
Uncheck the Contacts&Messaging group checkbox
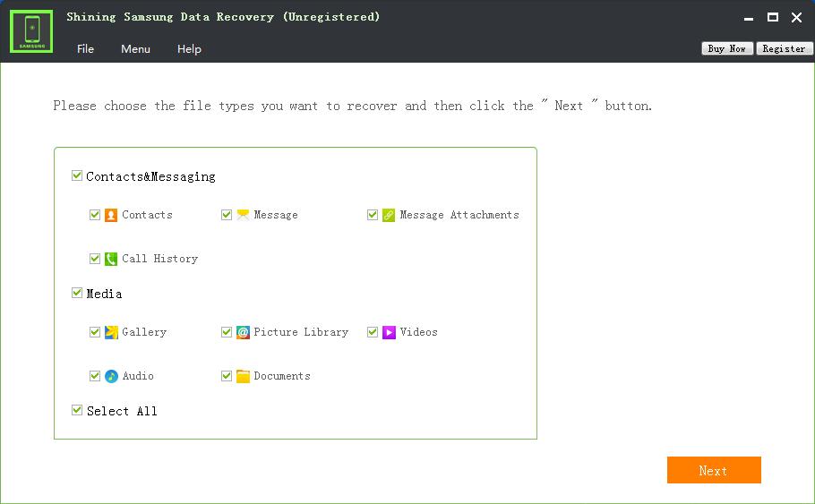click(x=77, y=176)
